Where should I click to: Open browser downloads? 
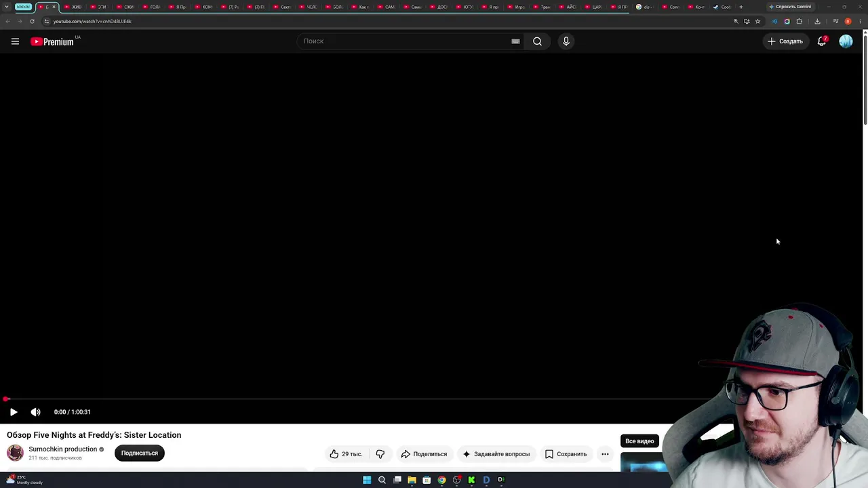817,21
